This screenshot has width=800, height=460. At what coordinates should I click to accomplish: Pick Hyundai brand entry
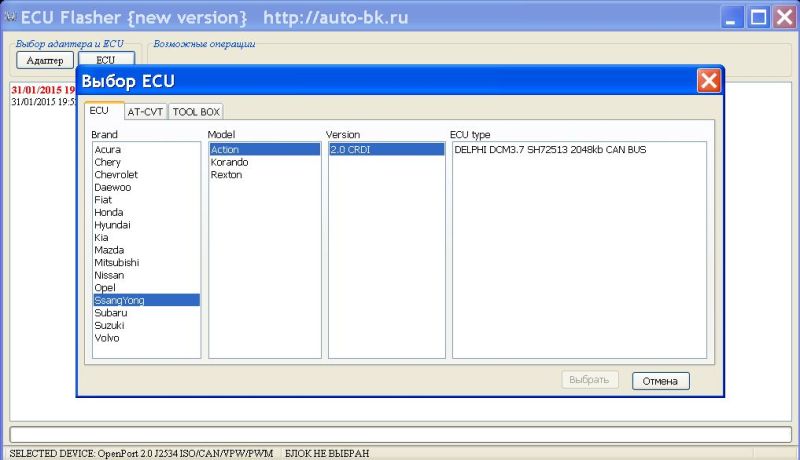tap(112, 225)
